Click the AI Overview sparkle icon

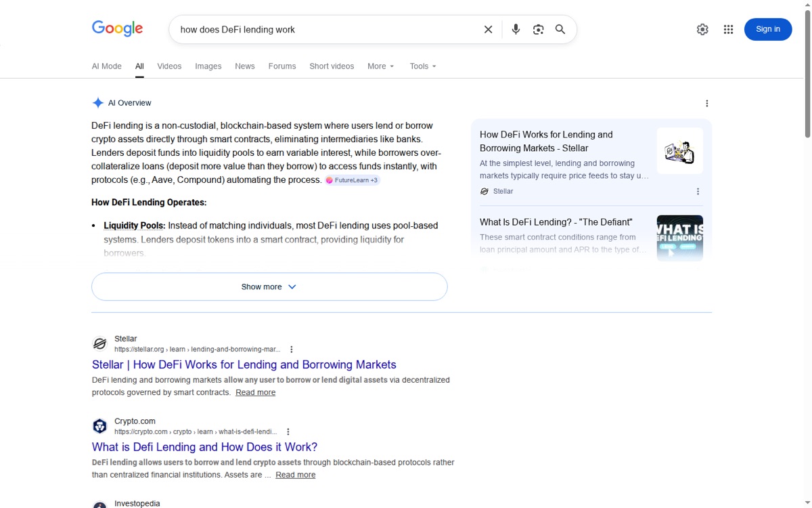tap(98, 103)
